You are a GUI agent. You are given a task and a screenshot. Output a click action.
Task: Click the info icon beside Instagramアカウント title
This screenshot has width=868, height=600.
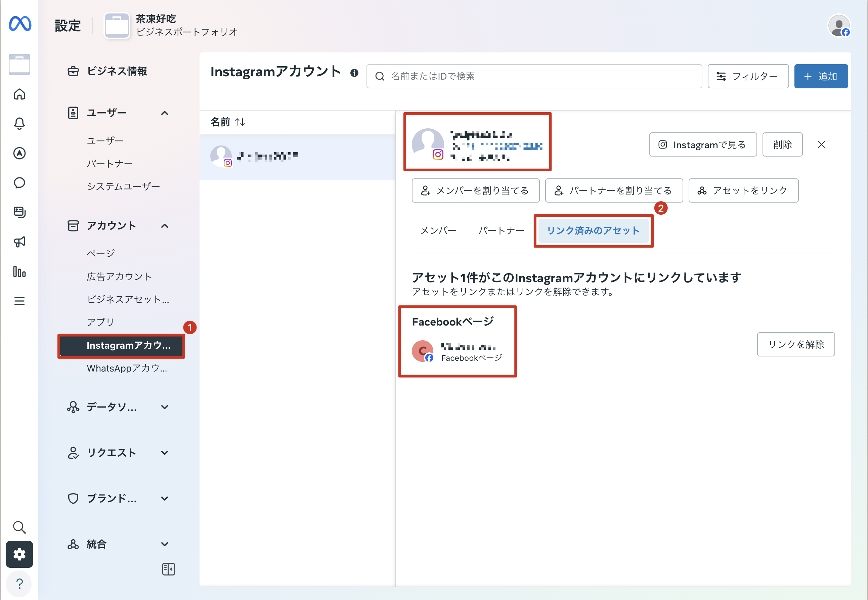click(354, 73)
